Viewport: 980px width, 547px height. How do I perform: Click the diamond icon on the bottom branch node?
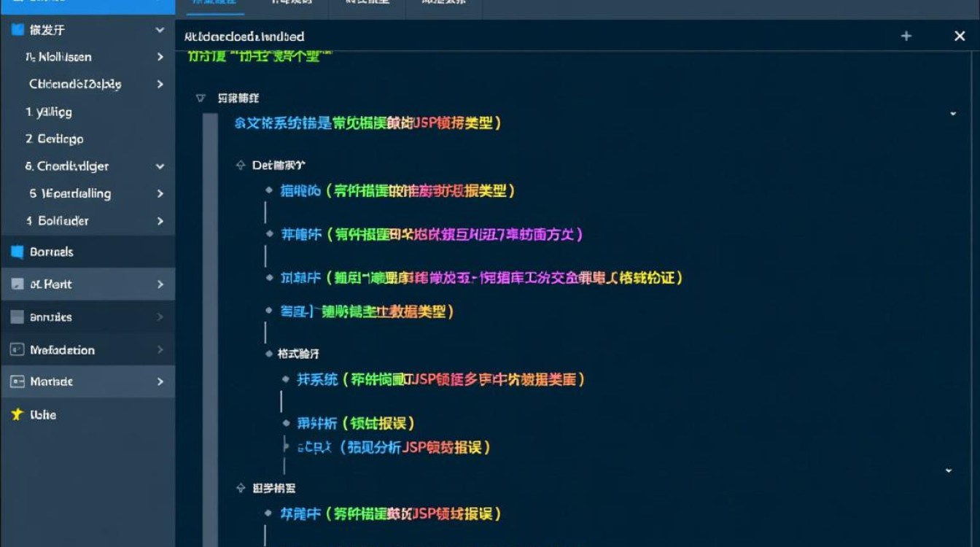click(x=240, y=487)
